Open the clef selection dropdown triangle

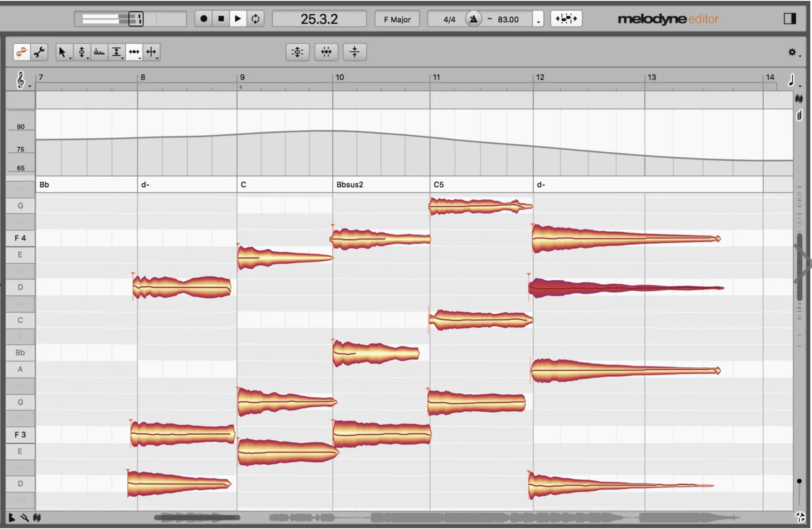click(x=29, y=87)
